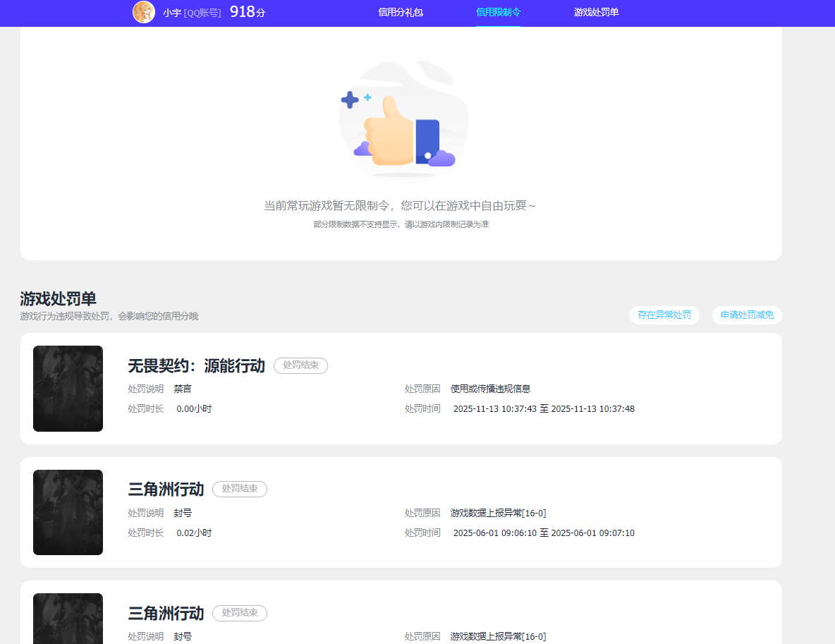Click the 游戏行为违规导致处罚 subtitle text
835x644 pixels.
(x=109, y=317)
